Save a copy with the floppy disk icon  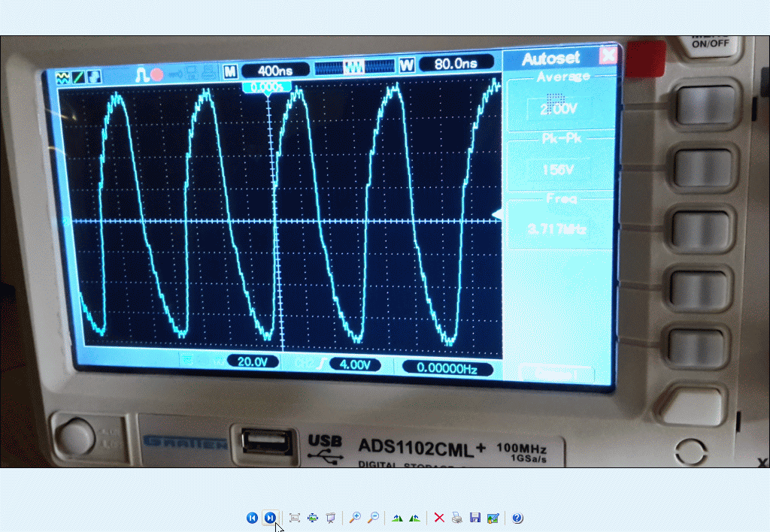pos(474,518)
